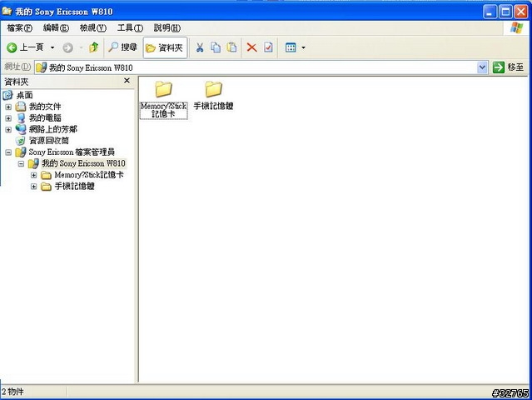
Task: Select 網路上的芳鄰 in the tree
Action: (x=53, y=129)
